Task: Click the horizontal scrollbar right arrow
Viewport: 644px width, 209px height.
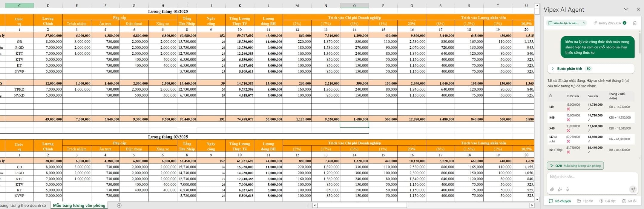Action: point(532,205)
